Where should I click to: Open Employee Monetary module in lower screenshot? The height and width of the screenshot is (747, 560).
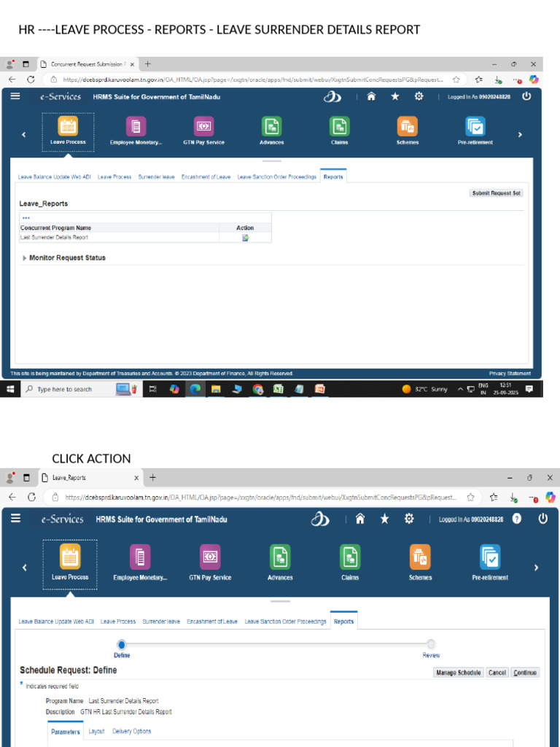coord(140,557)
